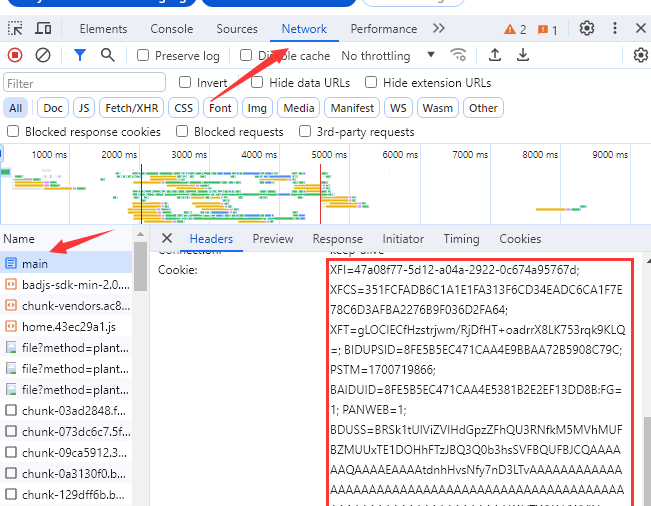Image resolution: width=651 pixels, height=506 pixels.
Task: Toggle the network filter funnel icon
Action: tap(80, 56)
